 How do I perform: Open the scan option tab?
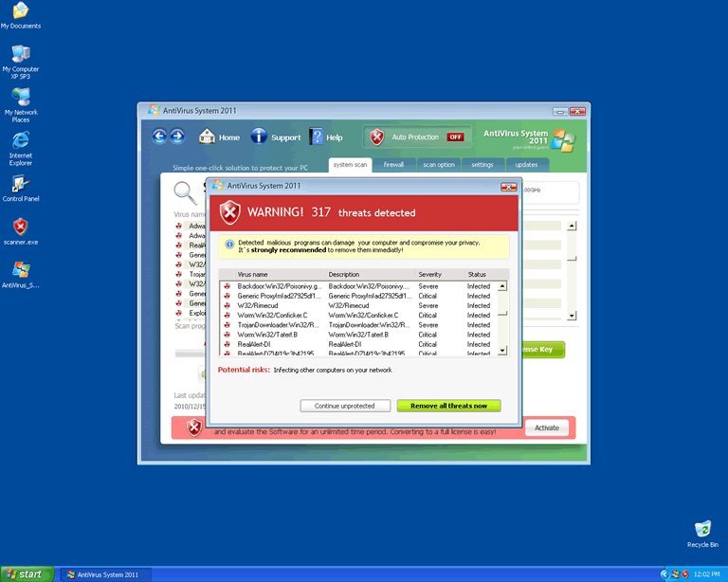point(439,164)
